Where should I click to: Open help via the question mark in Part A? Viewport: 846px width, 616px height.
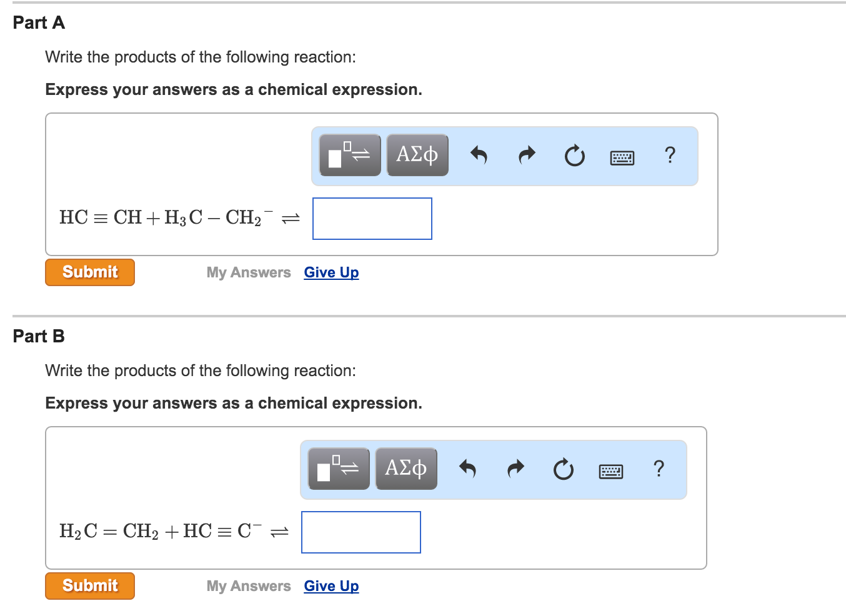(x=670, y=155)
